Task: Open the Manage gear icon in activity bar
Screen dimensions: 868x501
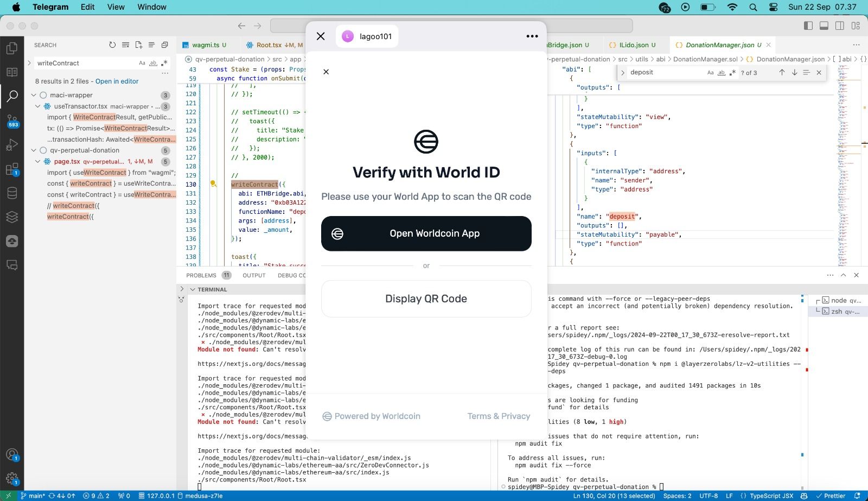Action: click(12, 479)
